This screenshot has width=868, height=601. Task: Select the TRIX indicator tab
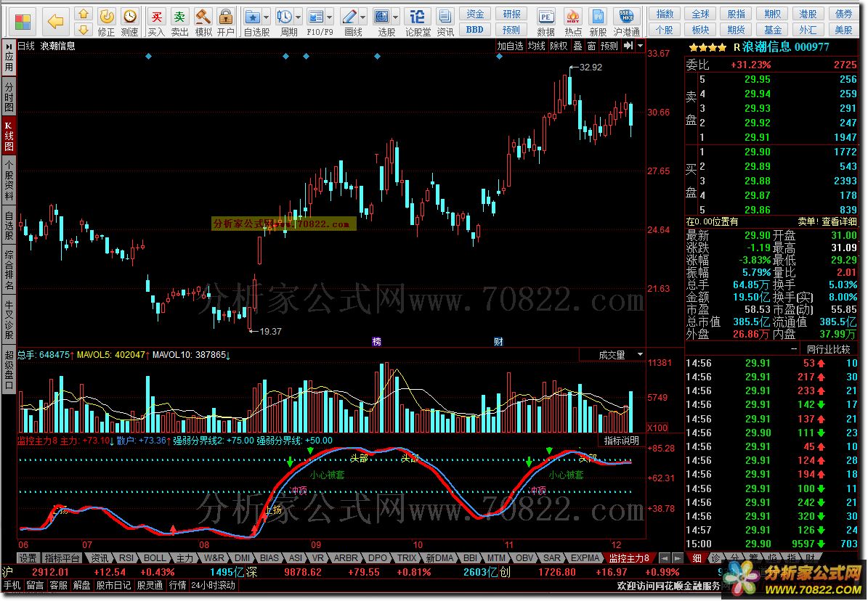407,558
